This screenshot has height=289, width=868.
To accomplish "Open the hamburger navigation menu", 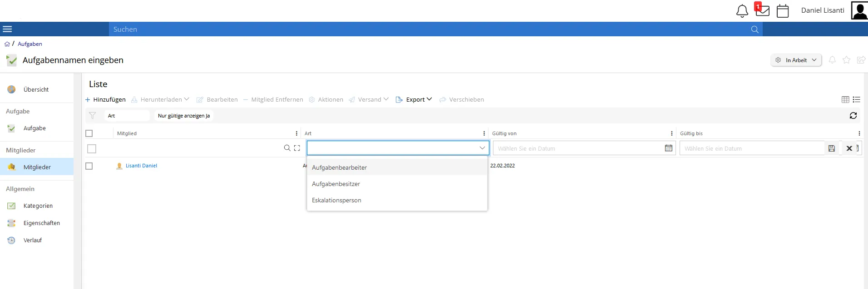I will tap(7, 29).
